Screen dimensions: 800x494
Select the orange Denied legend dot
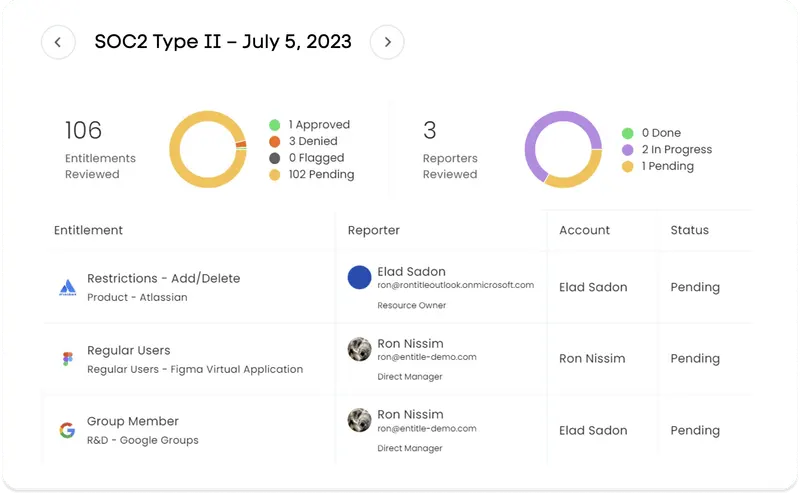pyautogui.click(x=274, y=141)
